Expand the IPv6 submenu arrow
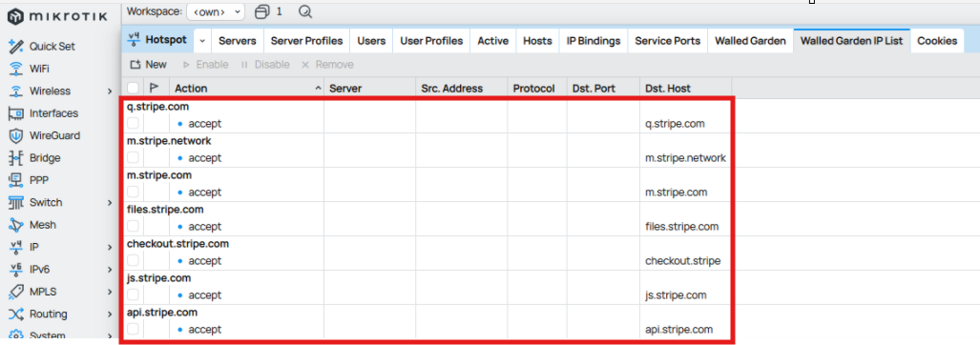The height and width of the screenshot is (345, 980). click(x=110, y=270)
